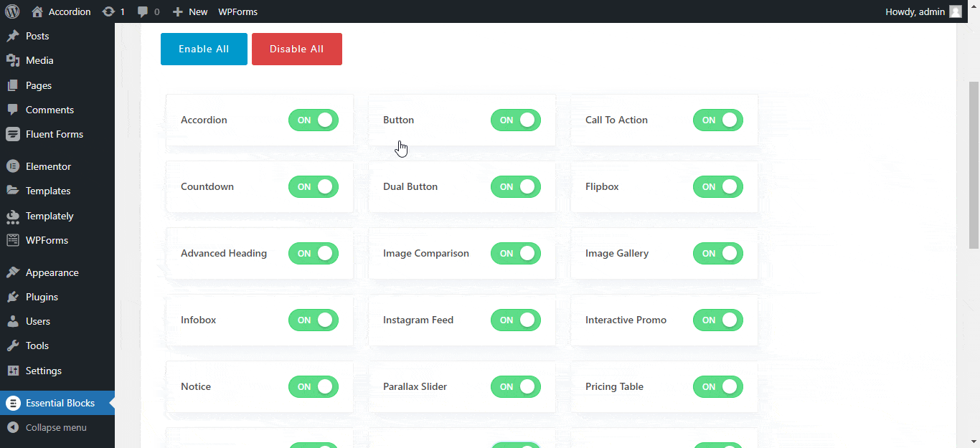Click the scrollbar down arrow
This screenshot has width=980, height=448.
[x=974, y=442]
